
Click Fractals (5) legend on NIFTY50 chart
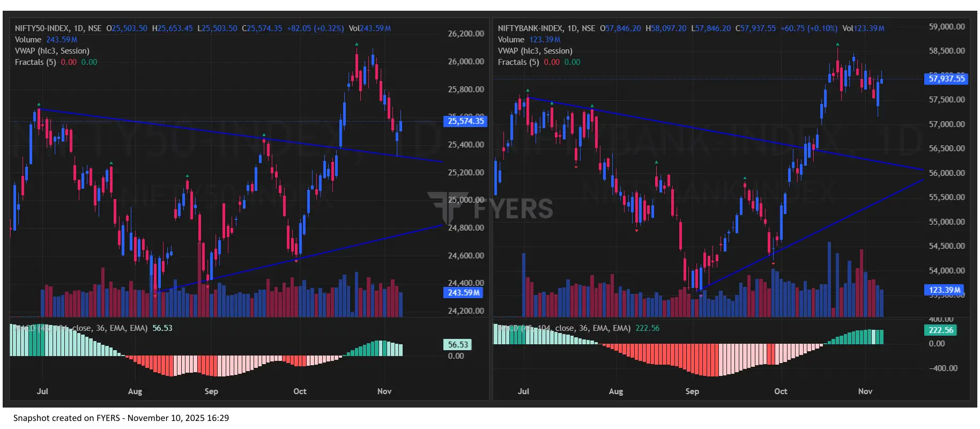[x=35, y=62]
